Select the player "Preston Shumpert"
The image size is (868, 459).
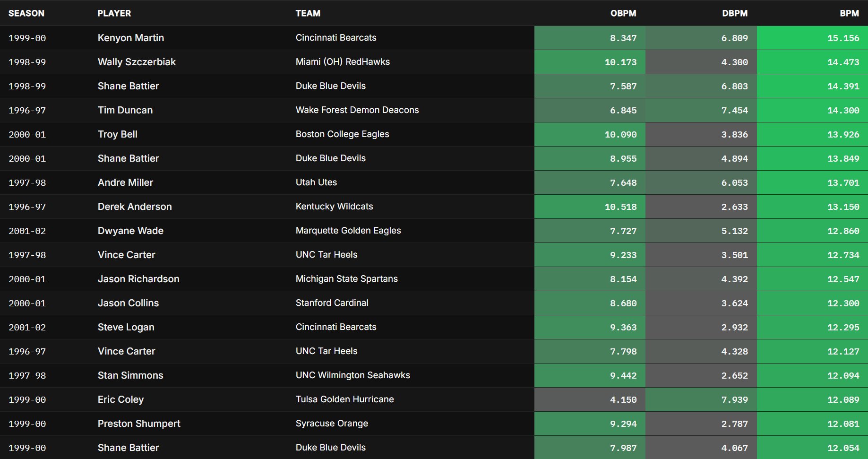pyautogui.click(x=139, y=424)
